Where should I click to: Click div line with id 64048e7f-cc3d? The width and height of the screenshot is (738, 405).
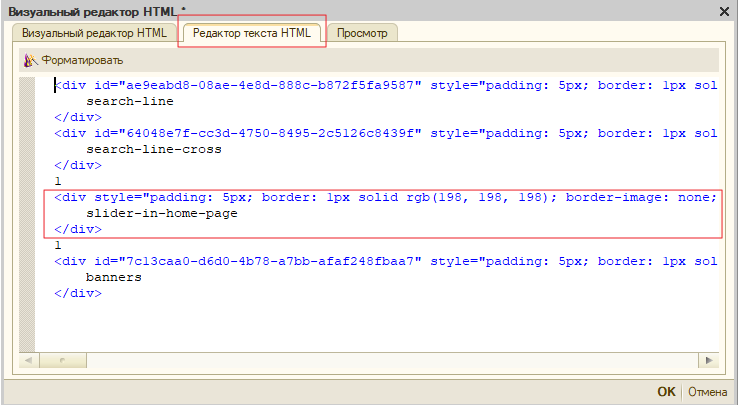point(386,133)
